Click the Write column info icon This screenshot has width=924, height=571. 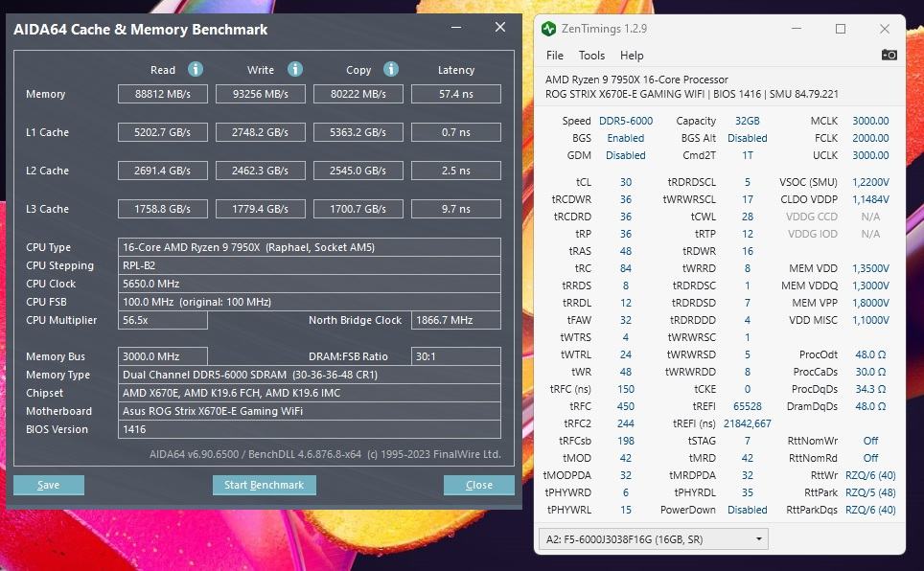[x=294, y=70]
